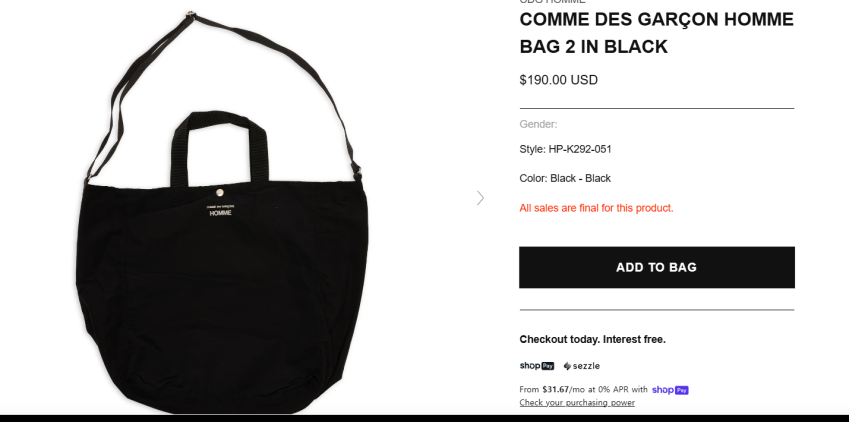Image resolution: width=849 pixels, height=422 pixels.
Task: Click the silver snap button on the bag
Action: pos(219,192)
